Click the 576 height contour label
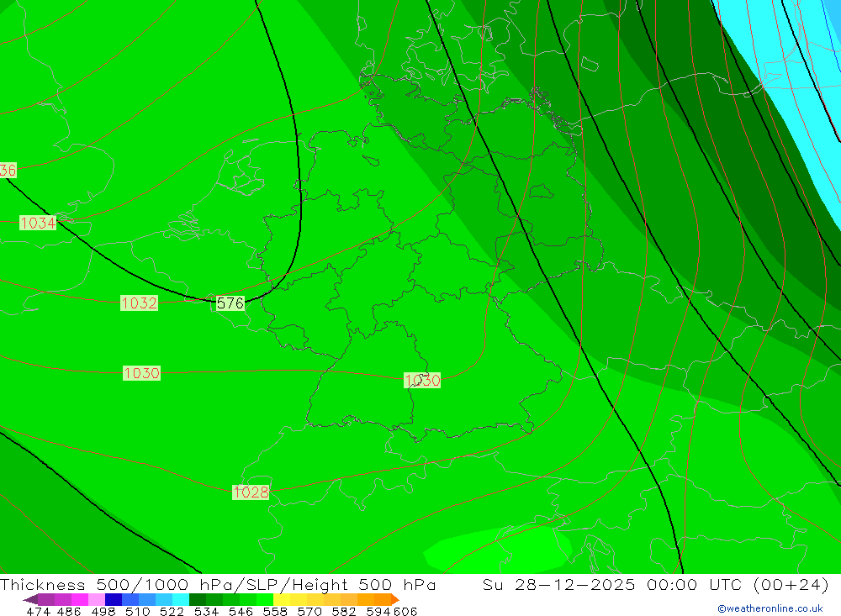Image resolution: width=841 pixels, height=616 pixels. pyautogui.click(x=230, y=303)
